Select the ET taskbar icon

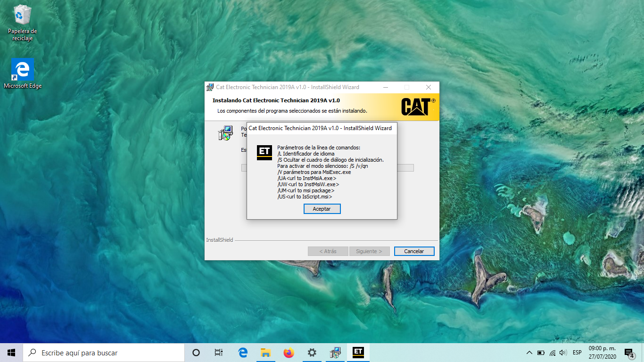(x=358, y=352)
